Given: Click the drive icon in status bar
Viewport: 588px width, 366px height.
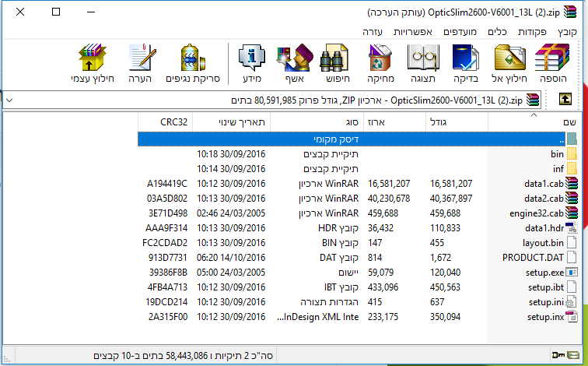Looking at the screenshot, I should [573, 355].
